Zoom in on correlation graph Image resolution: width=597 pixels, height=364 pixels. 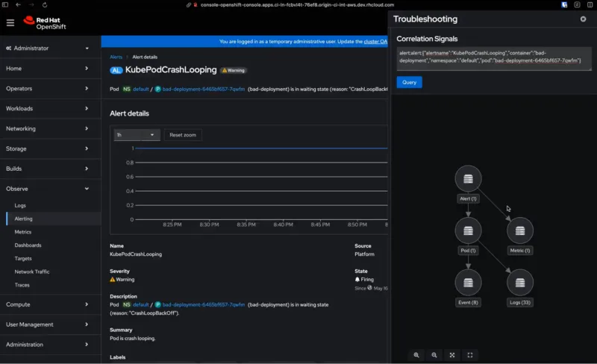click(x=416, y=355)
